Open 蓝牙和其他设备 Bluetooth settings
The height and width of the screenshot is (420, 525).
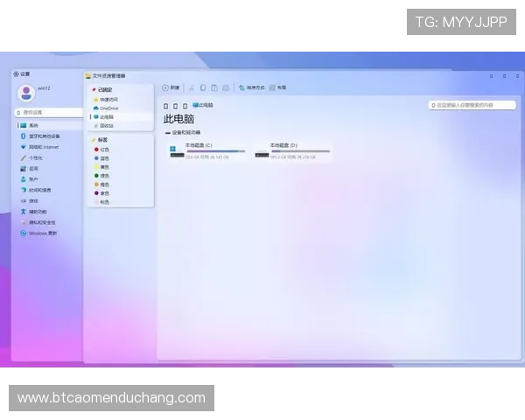[44, 136]
